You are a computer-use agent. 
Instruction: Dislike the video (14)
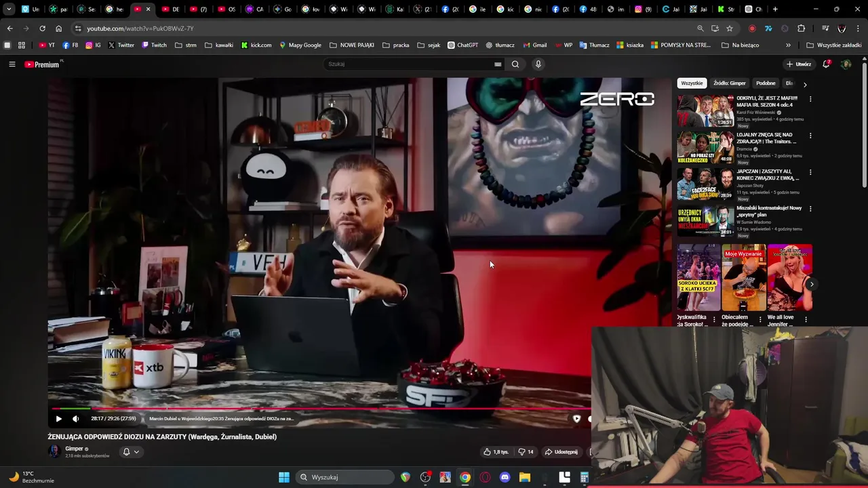[526, 452]
